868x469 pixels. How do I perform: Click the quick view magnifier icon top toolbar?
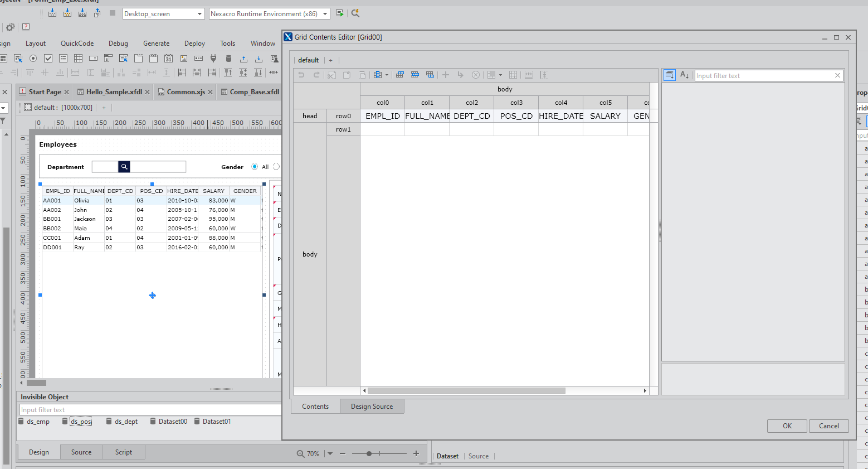pyautogui.click(x=355, y=13)
